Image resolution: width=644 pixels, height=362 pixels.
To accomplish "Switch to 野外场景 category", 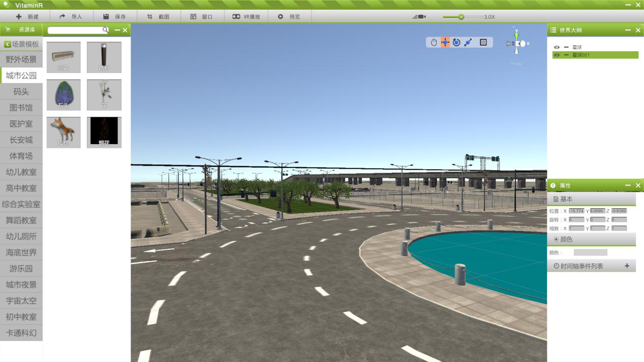I will pos(21,59).
